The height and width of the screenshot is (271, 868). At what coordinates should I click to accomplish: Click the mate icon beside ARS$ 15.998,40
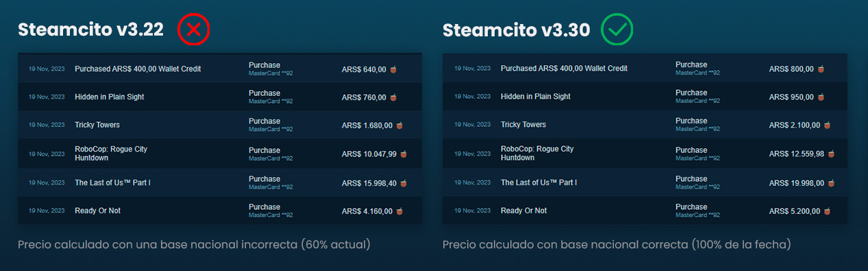point(404,183)
